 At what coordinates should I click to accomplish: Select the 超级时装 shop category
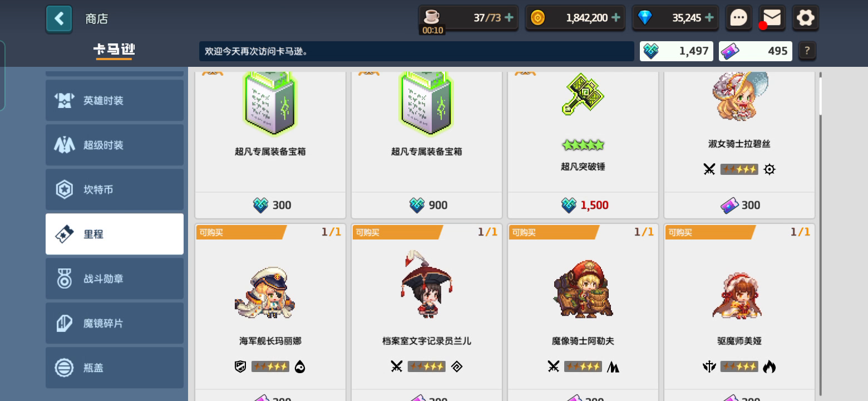pos(115,145)
